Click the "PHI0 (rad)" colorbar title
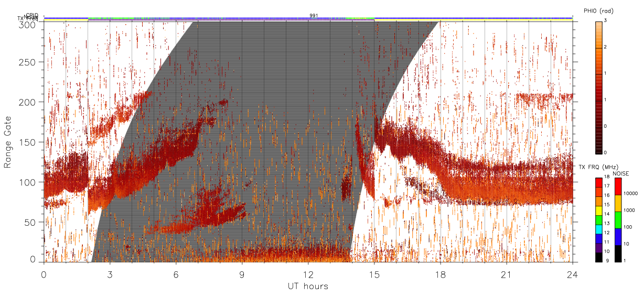644x297 pixels. click(x=599, y=11)
